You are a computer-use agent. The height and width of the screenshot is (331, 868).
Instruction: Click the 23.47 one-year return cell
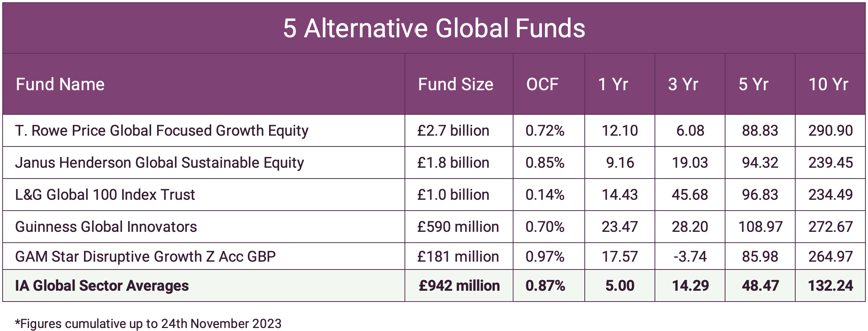pyautogui.click(x=619, y=227)
